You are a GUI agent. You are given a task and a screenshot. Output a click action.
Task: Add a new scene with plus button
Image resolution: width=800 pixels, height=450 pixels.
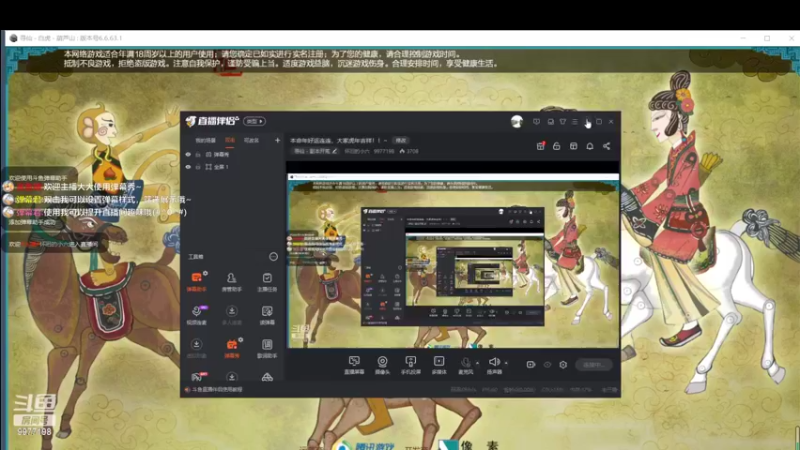pos(278,140)
